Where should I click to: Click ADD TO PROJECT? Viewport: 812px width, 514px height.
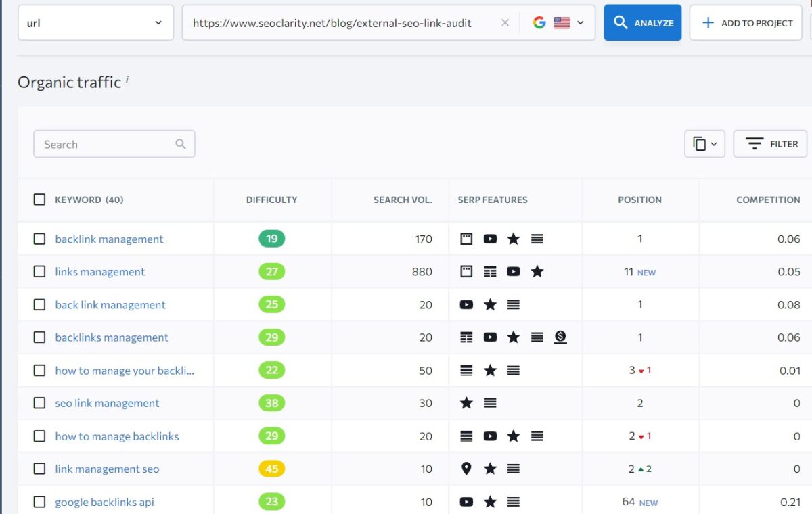click(745, 22)
